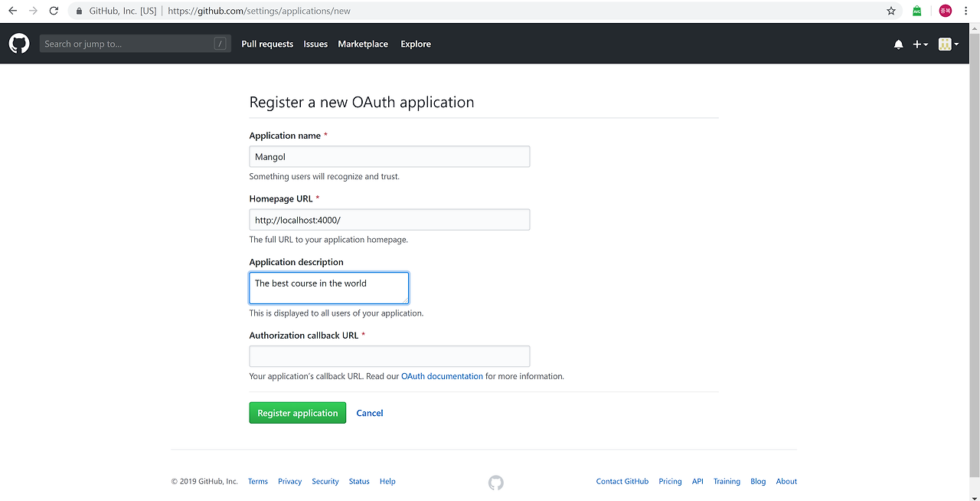Click the © 2019 GitHub, Inc. text
The width and height of the screenshot is (980, 501).
204,481
